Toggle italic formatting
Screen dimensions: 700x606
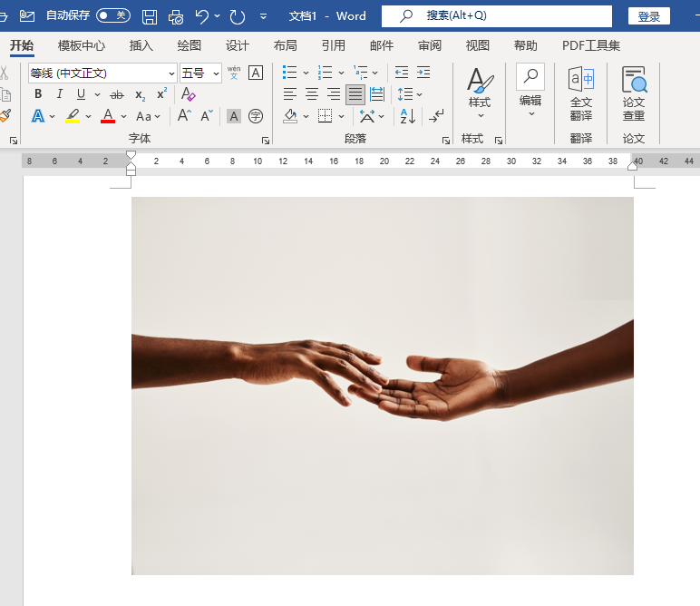click(59, 94)
